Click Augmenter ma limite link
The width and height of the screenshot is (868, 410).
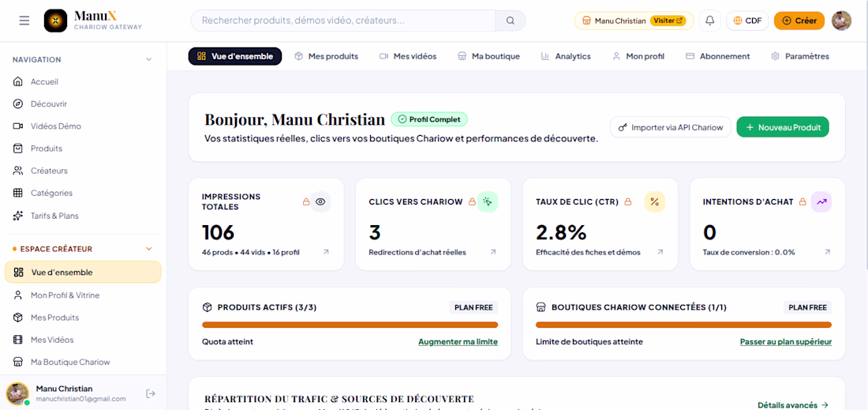pos(458,342)
